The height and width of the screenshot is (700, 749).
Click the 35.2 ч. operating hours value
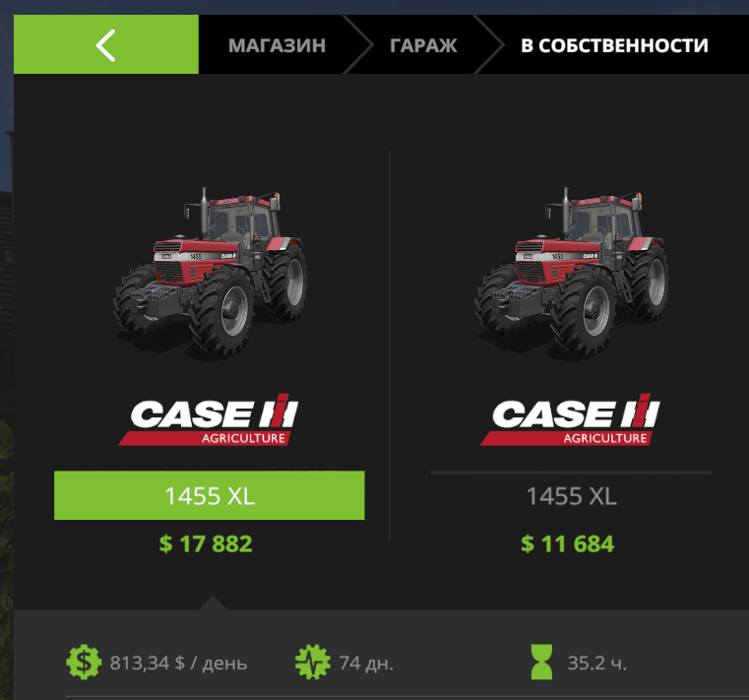click(x=596, y=664)
